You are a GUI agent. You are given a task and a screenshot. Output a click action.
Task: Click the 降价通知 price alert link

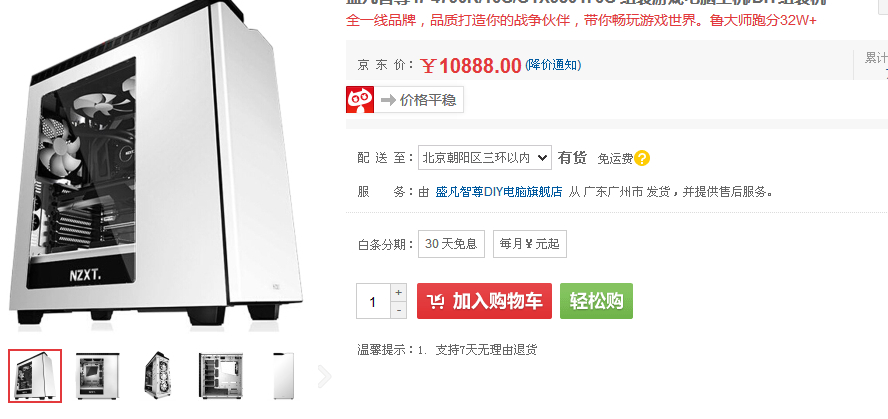[553, 65]
